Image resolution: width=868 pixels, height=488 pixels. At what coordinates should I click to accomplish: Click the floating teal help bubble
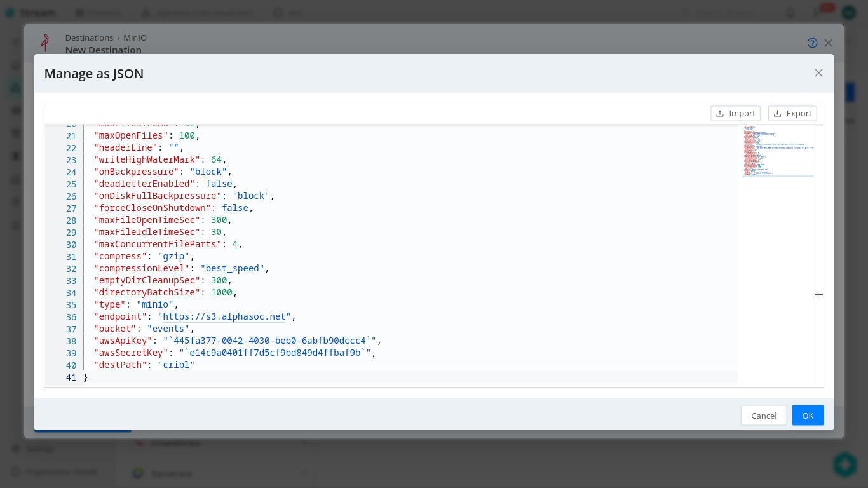pos(844,464)
